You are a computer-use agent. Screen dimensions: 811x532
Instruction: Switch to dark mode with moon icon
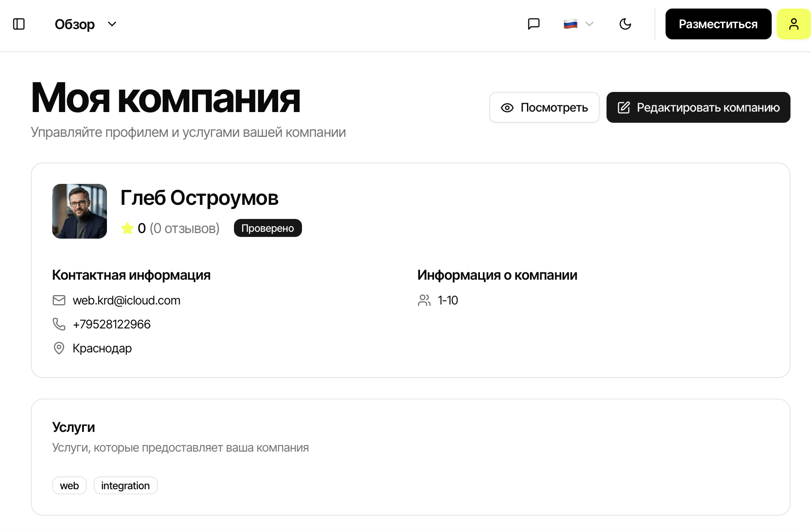tap(625, 24)
